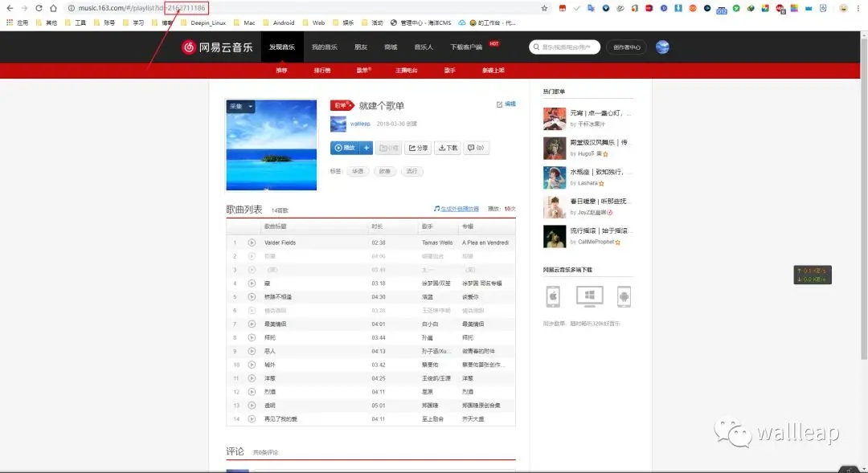Click the 编辑 edit playlist link
This screenshot has height=473, width=868.
(x=506, y=104)
